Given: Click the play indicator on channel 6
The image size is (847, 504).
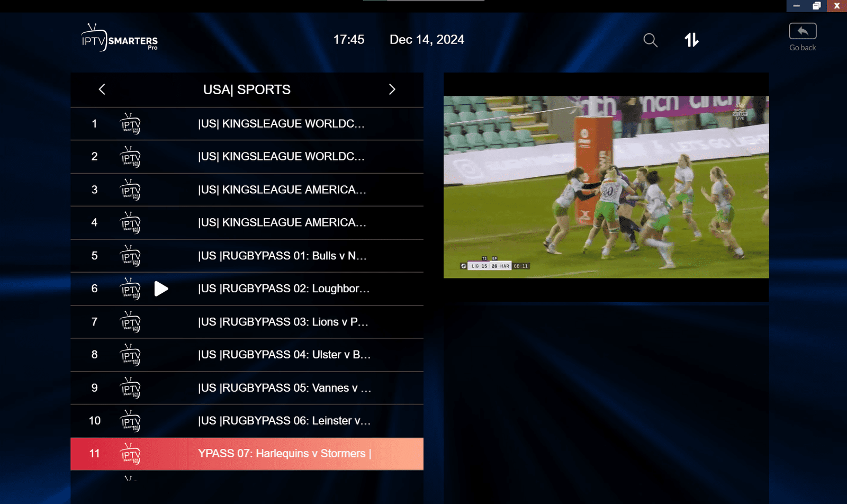Looking at the screenshot, I should (161, 289).
